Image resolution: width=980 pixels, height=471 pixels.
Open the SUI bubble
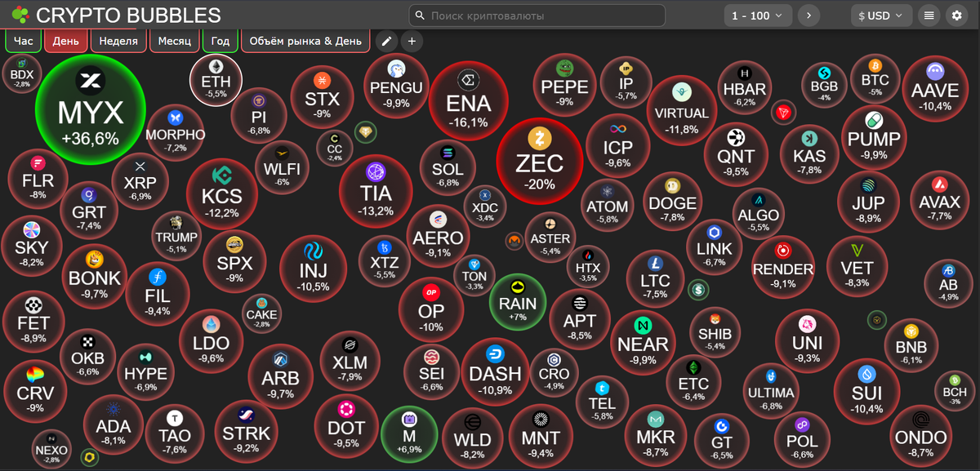tap(866, 391)
